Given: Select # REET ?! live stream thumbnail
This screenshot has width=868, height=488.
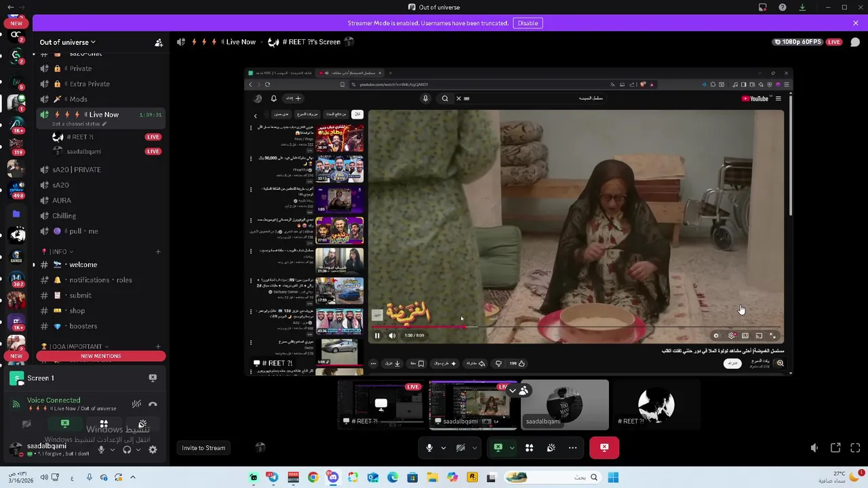Looking at the screenshot, I should coord(382,405).
